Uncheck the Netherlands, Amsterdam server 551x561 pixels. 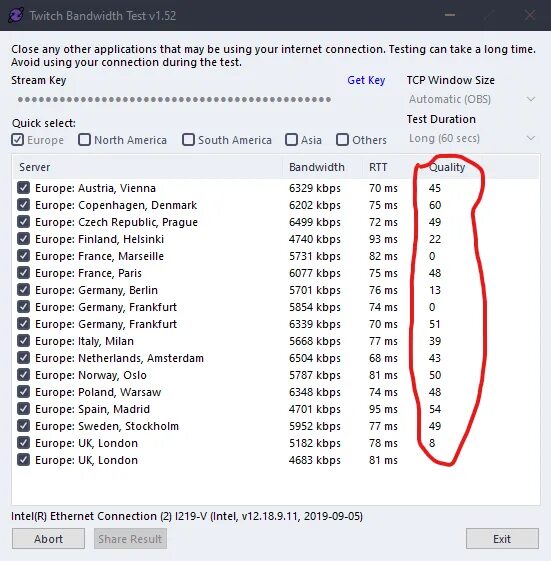pyautogui.click(x=23, y=357)
